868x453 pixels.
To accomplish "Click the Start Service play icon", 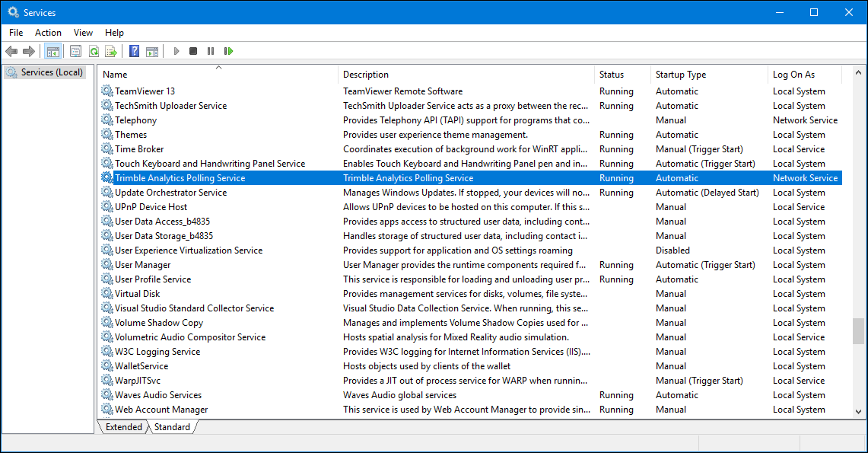I will [x=176, y=51].
